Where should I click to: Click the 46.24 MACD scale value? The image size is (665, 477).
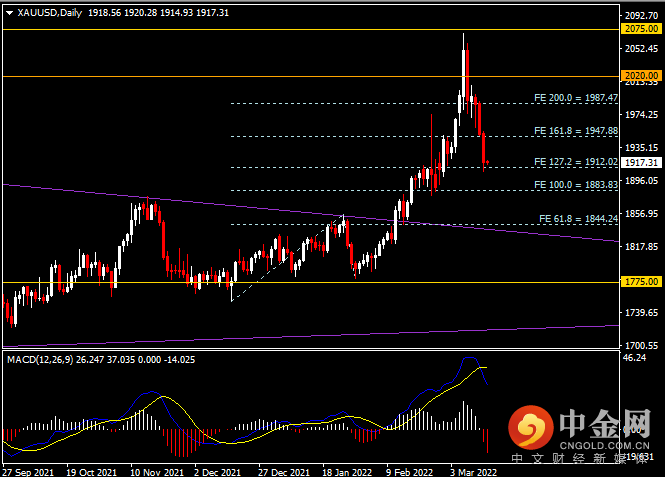click(x=634, y=358)
